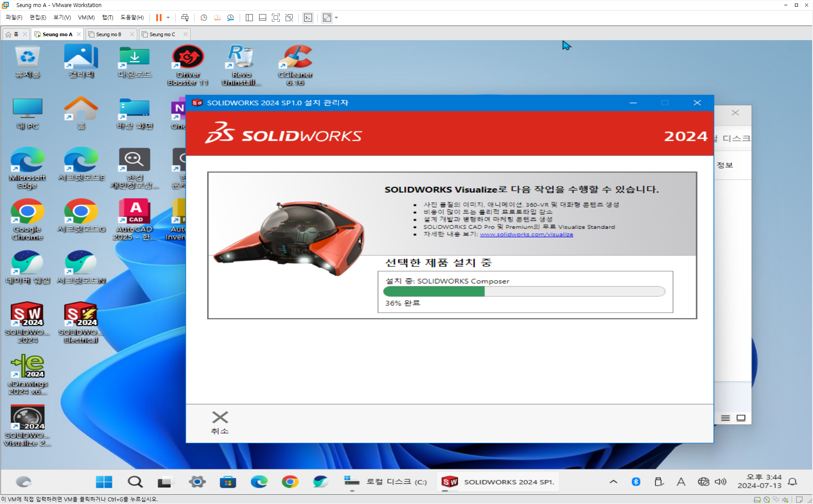Send Ctrl+Alt+Del via the VMware toolbar icon

pos(185,18)
